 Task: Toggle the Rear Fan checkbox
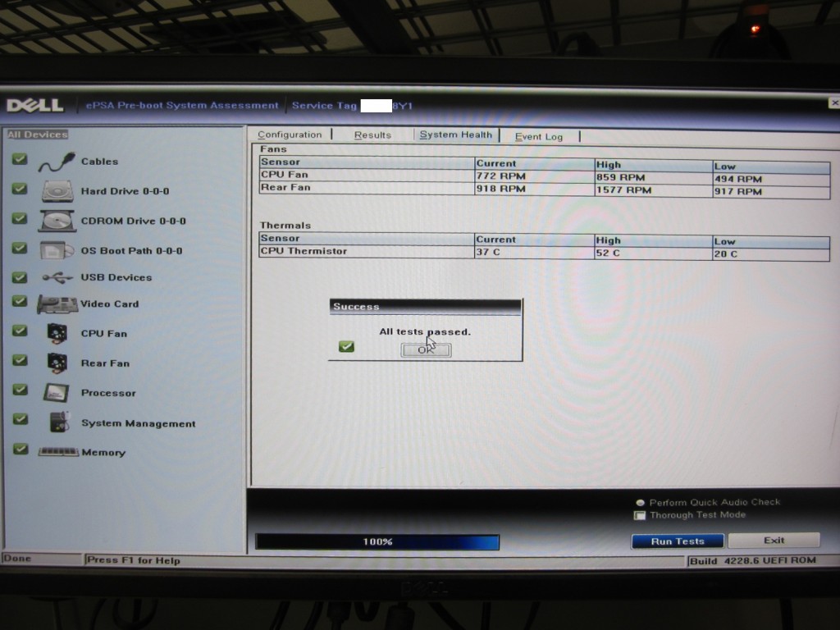point(21,360)
